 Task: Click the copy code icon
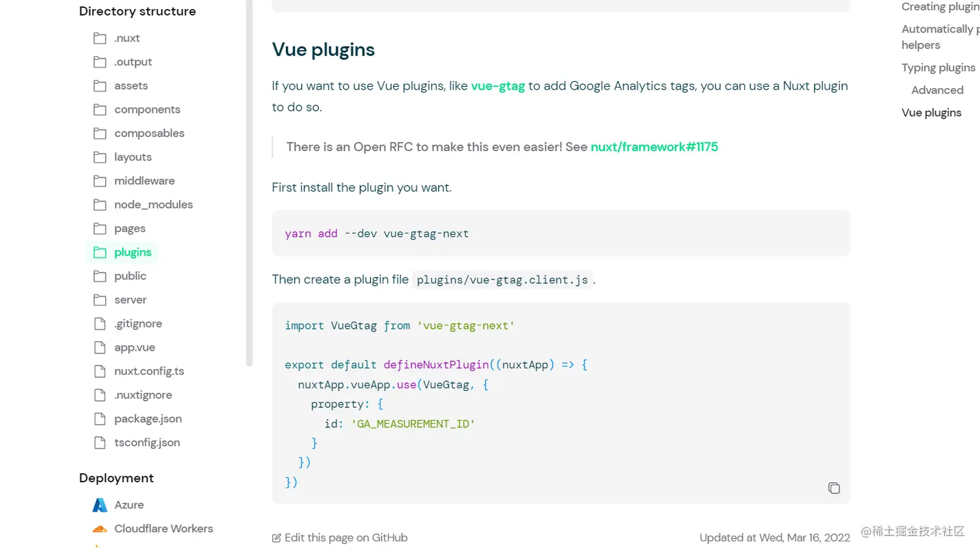click(x=834, y=488)
